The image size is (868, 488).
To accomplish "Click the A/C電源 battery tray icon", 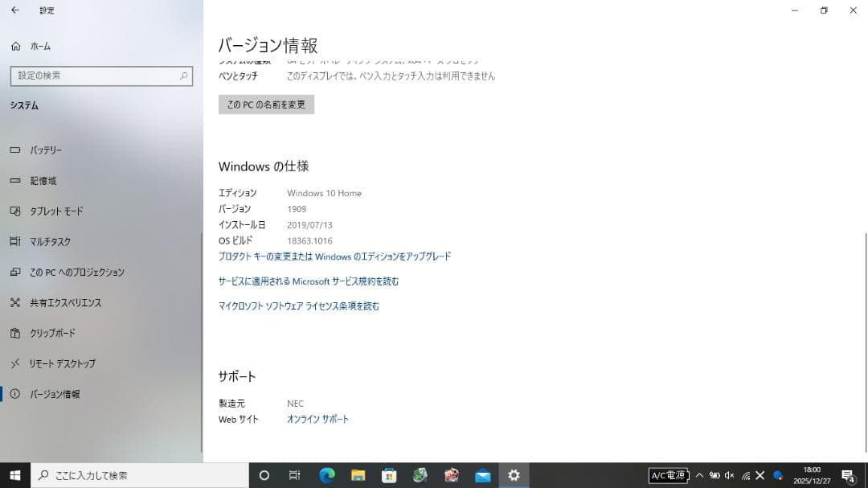I will coord(668,475).
